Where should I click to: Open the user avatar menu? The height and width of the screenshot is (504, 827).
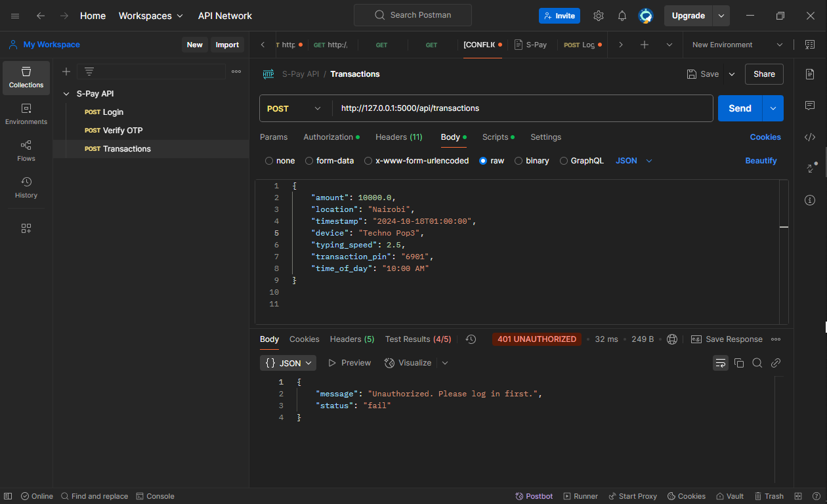click(646, 16)
